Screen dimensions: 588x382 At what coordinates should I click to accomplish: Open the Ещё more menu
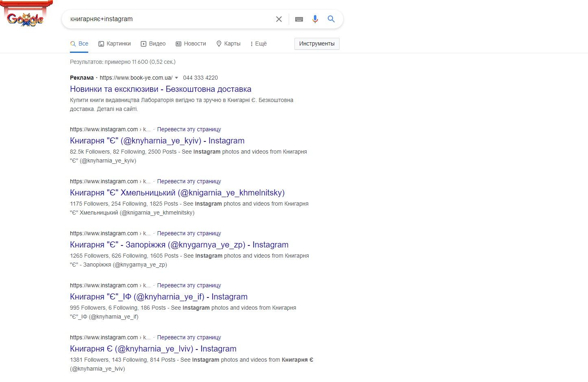point(259,43)
